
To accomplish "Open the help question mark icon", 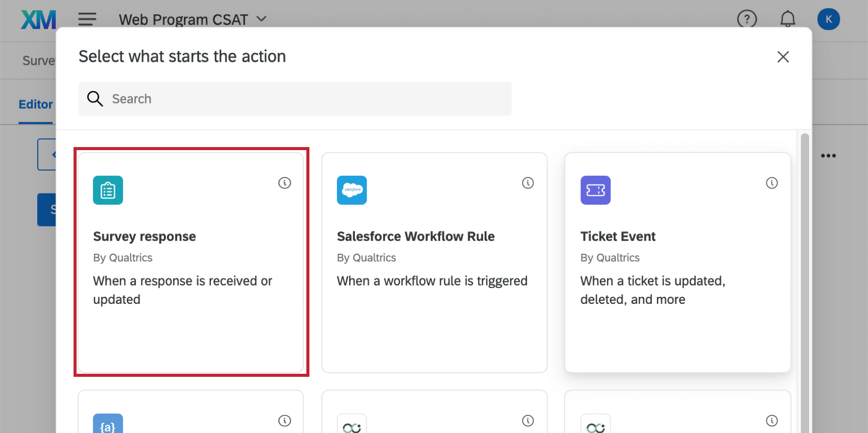I will (747, 19).
